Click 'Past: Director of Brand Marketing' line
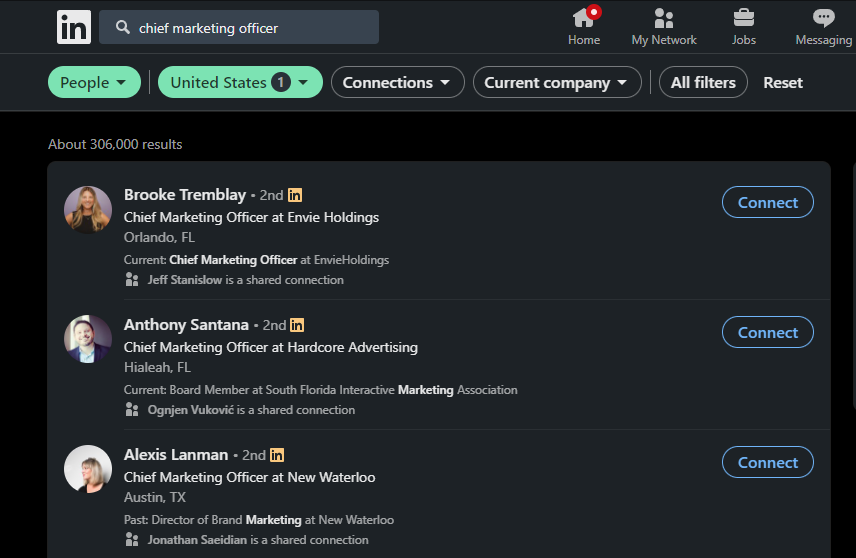 click(259, 520)
